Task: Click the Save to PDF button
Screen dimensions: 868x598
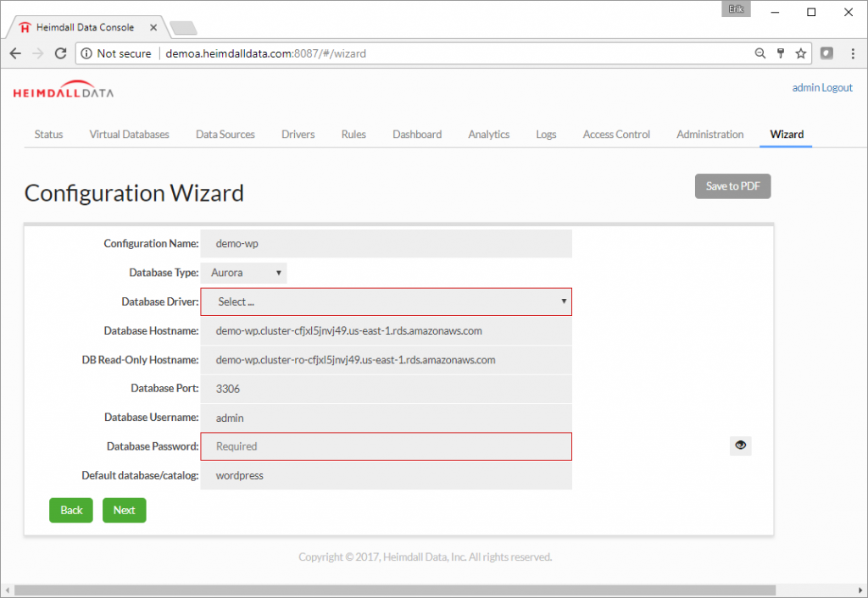Action: (x=733, y=186)
